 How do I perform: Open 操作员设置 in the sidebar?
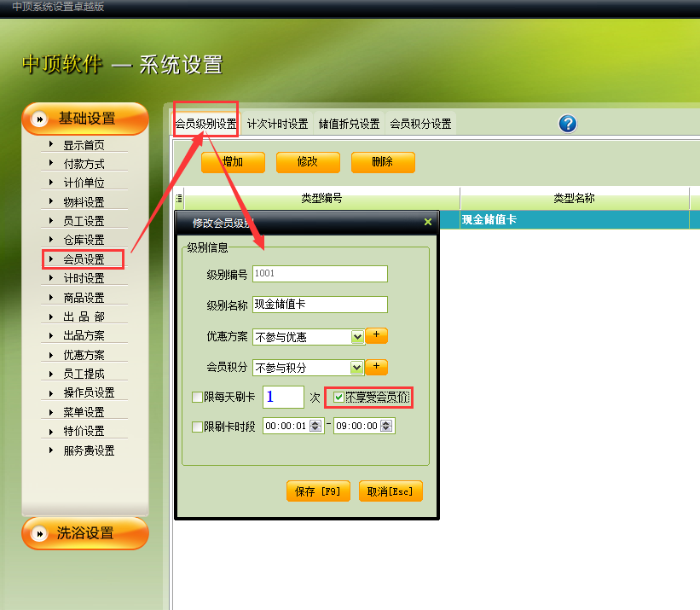(x=89, y=392)
